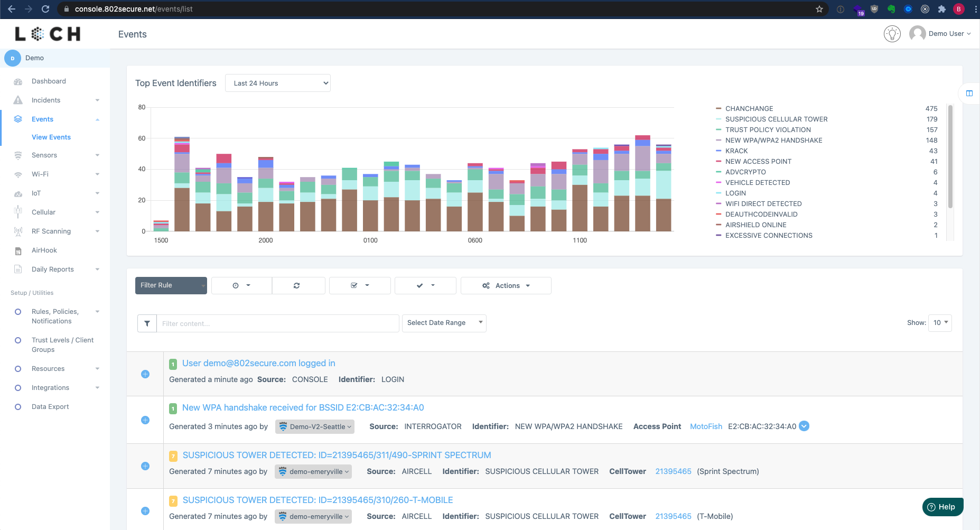Click the browser reload button
980x530 pixels.
pyautogui.click(x=45, y=9)
